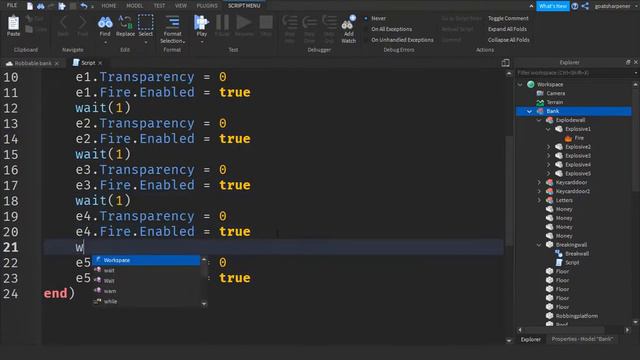This screenshot has height=360, width=640.
Task: Close the Script tab
Action: [x=100, y=63]
